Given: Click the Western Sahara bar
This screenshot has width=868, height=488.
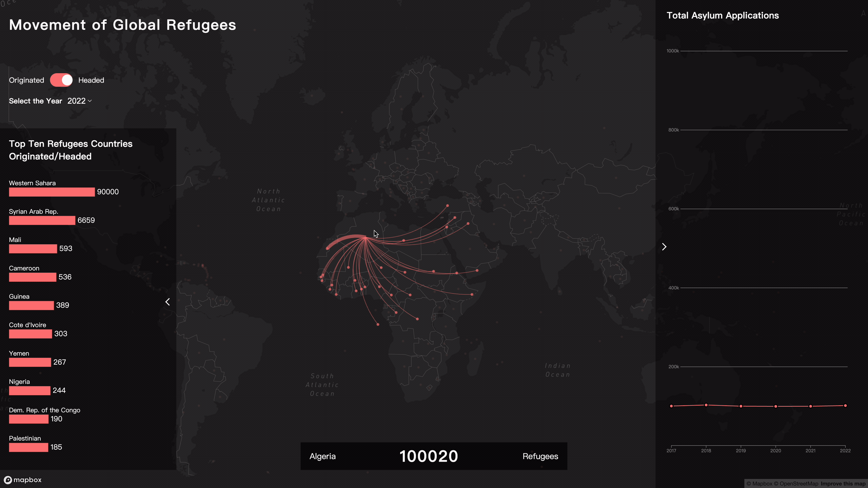Looking at the screenshot, I should click(52, 192).
